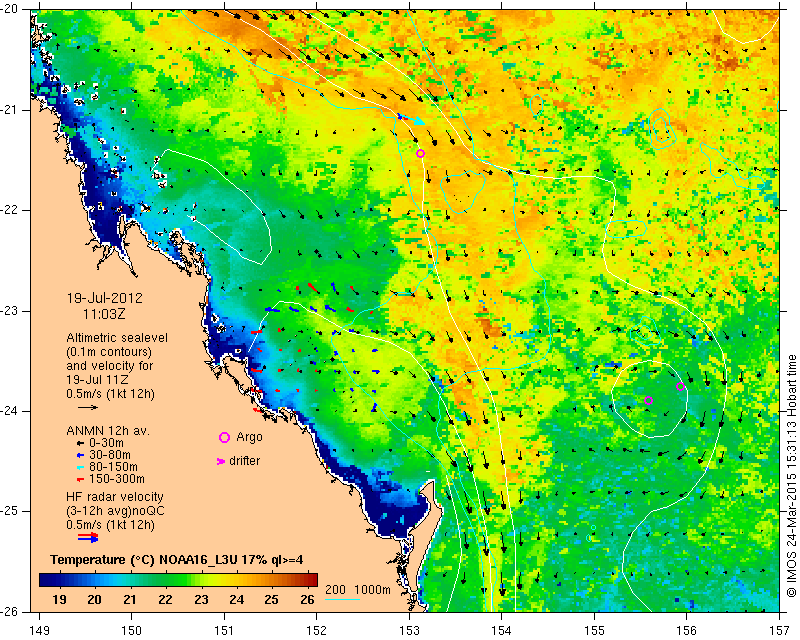Click the latitude axis label -22
The image size is (800, 640).
click(x=11, y=210)
